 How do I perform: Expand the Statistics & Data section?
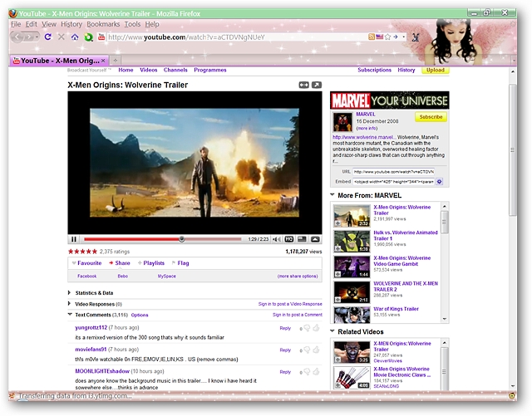(93, 292)
